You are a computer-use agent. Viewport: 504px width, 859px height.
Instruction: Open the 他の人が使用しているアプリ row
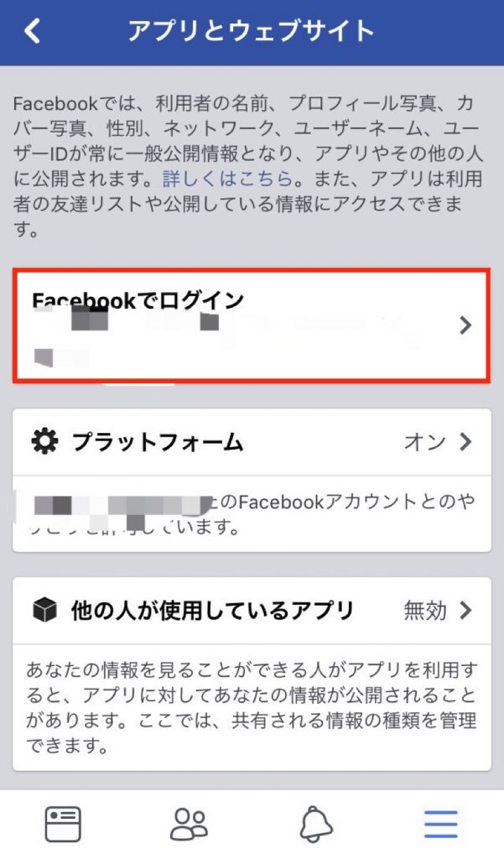pos(252,611)
